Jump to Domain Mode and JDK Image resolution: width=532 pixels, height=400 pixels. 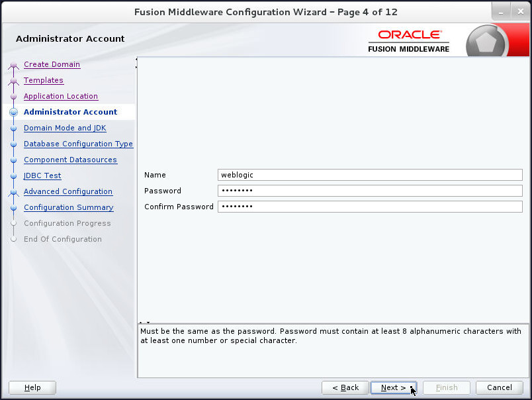point(65,128)
